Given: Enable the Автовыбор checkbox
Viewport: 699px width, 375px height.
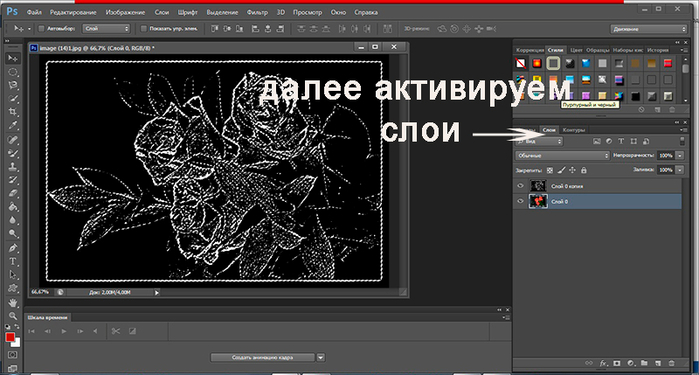Looking at the screenshot, I should 41,29.
